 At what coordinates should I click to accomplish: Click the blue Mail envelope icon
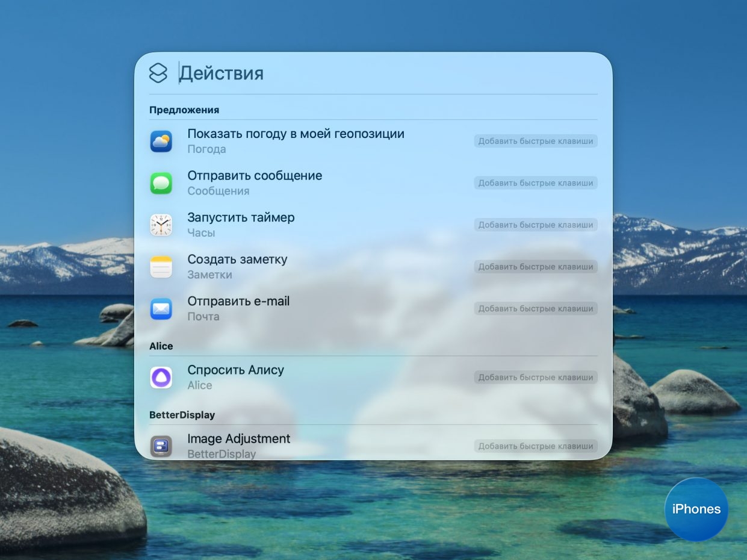pyautogui.click(x=161, y=309)
